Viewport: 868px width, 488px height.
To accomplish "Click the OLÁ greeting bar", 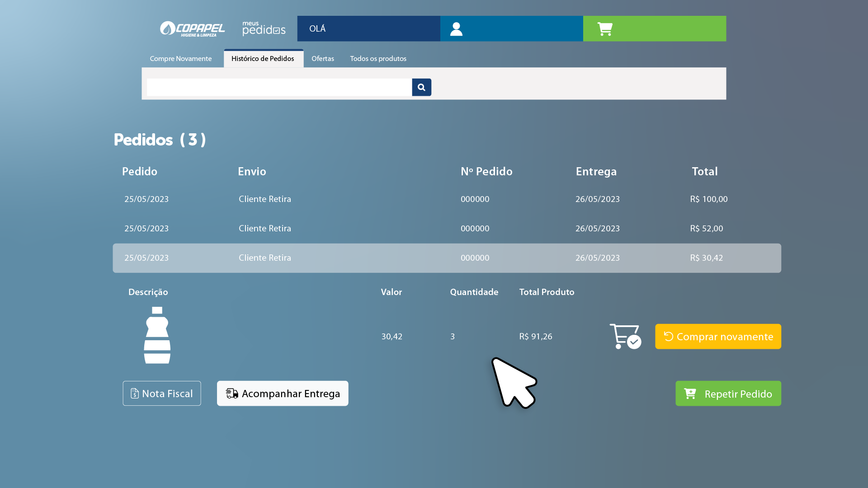I will point(368,29).
